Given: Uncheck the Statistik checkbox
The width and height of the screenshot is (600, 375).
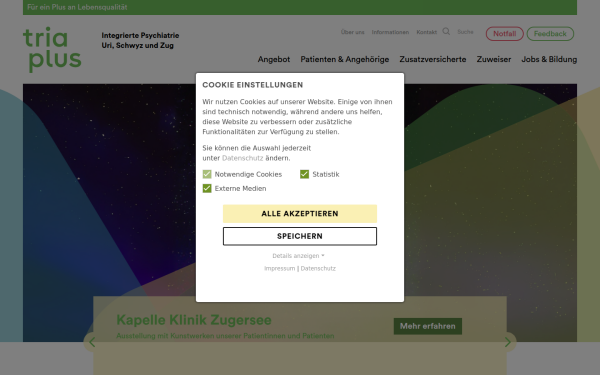Looking at the screenshot, I should [x=305, y=174].
